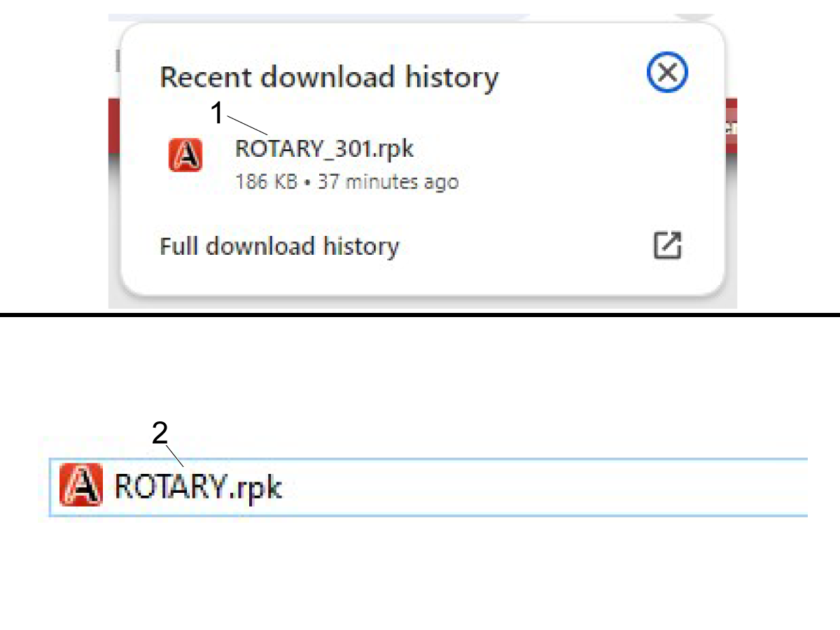Click the number 2 callout label
The image size is (840, 630).
[160, 433]
